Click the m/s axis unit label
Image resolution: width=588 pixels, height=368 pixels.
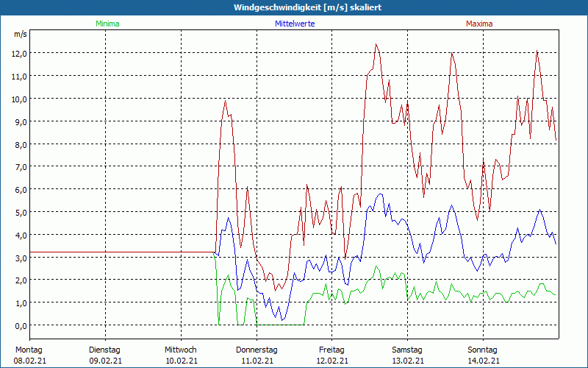(21, 34)
